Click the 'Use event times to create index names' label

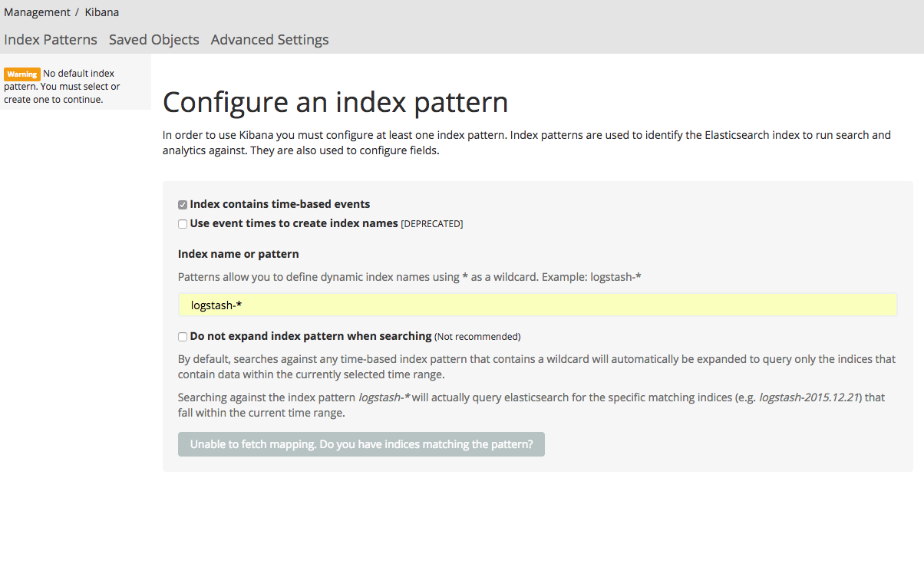point(294,223)
